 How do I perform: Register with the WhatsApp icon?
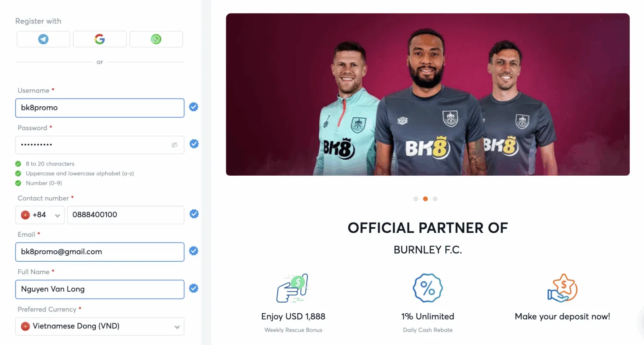[156, 39]
